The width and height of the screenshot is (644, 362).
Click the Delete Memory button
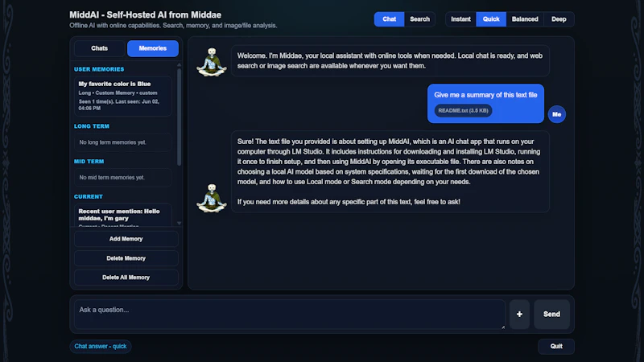(126, 258)
